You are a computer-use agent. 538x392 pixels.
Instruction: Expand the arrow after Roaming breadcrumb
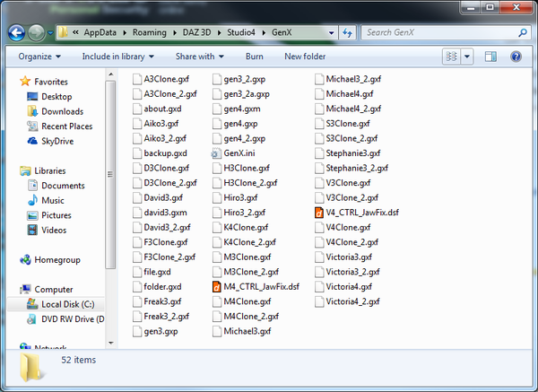pyautogui.click(x=175, y=32)
